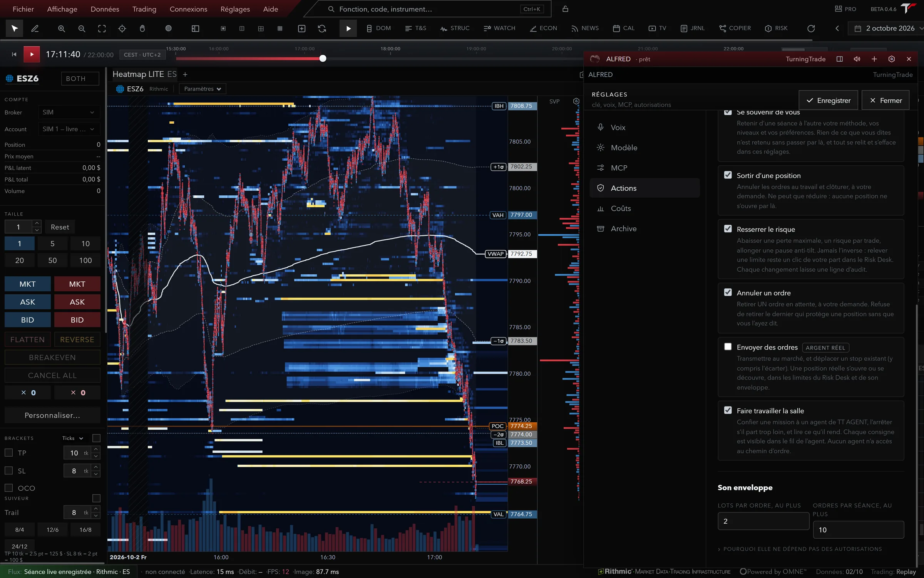
Task: Open the RISK desk panel
Action: click(776, 29)
